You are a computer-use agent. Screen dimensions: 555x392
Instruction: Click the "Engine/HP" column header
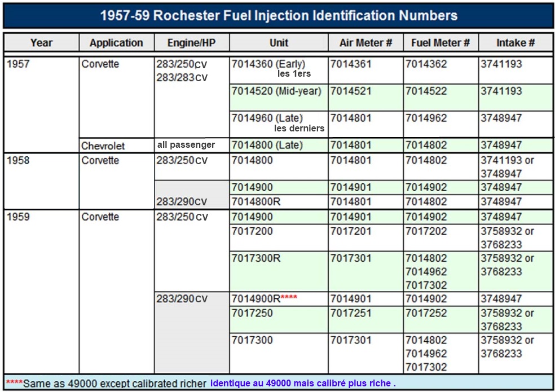(x=192, y=43)
